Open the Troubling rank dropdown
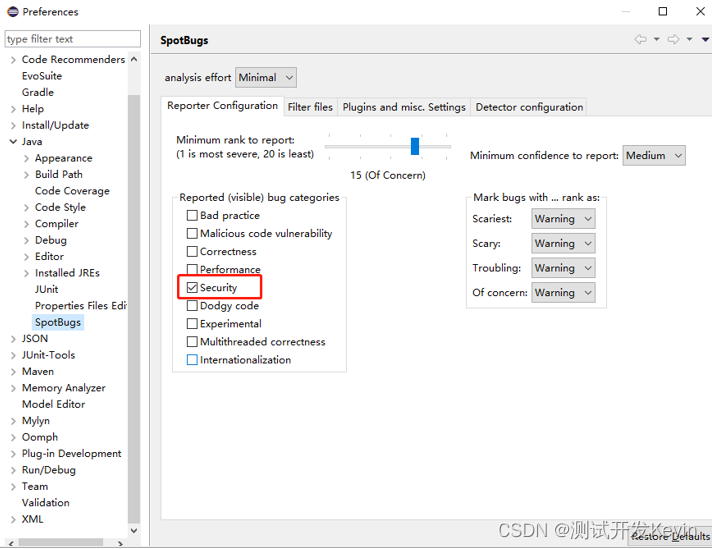Image resolution: width=712 pixels, height=549 pixels. tap(563, 268)
